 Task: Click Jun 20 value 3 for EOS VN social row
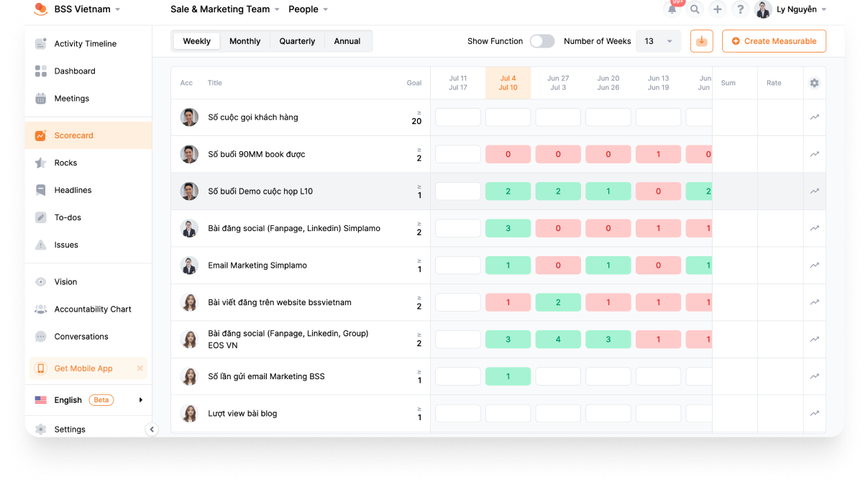point(608,340)
